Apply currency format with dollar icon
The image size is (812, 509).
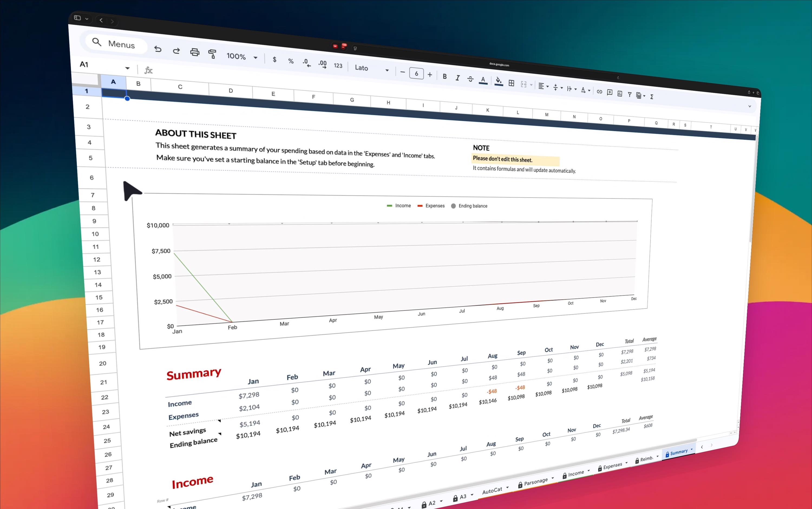(275, 60)
